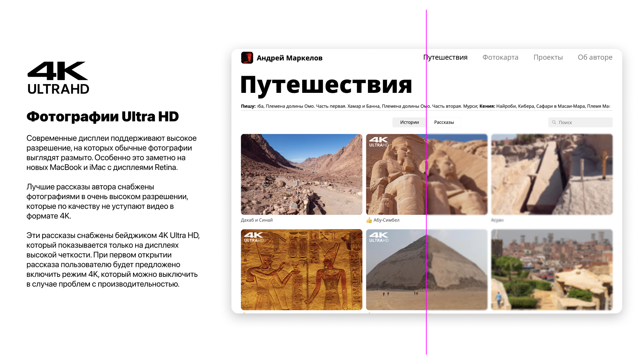The image size is (644, 362).
Task: Click the 4K badge on hieroglyph relief photo
Action: click(x=254, y=237)
